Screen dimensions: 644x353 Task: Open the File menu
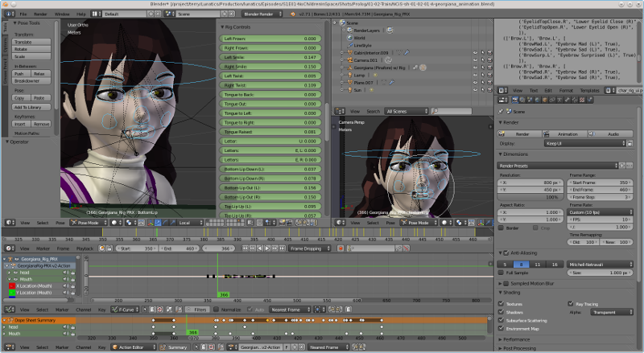point(22,14)
